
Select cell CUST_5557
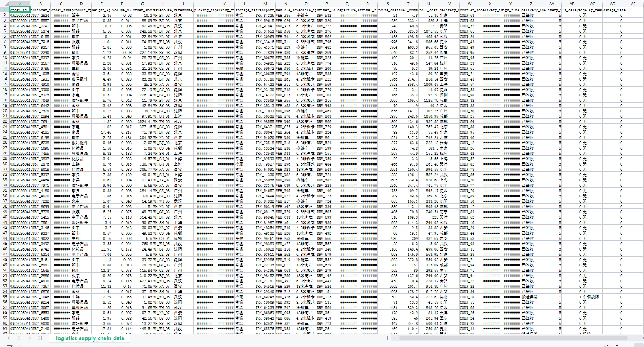[40, 20]
